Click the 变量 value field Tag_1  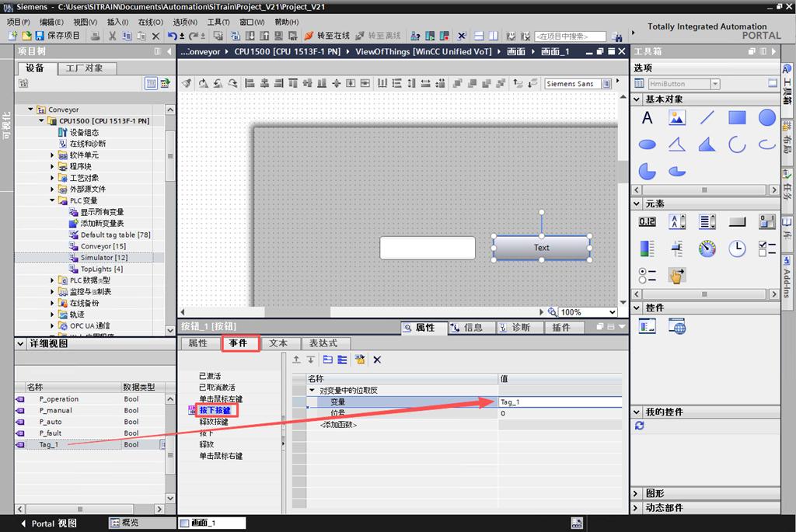click(x=558, y=402)
